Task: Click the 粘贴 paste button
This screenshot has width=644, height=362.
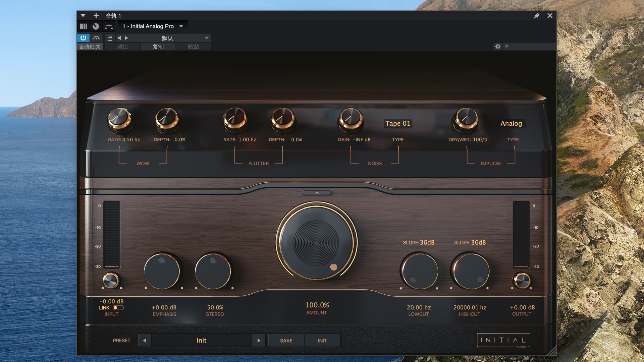Action: (193, 47)
